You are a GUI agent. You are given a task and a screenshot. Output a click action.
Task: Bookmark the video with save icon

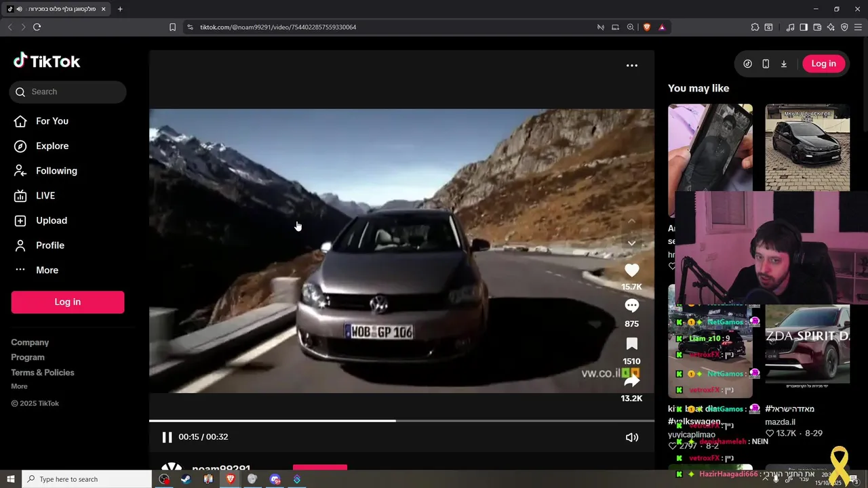(631, 343)
